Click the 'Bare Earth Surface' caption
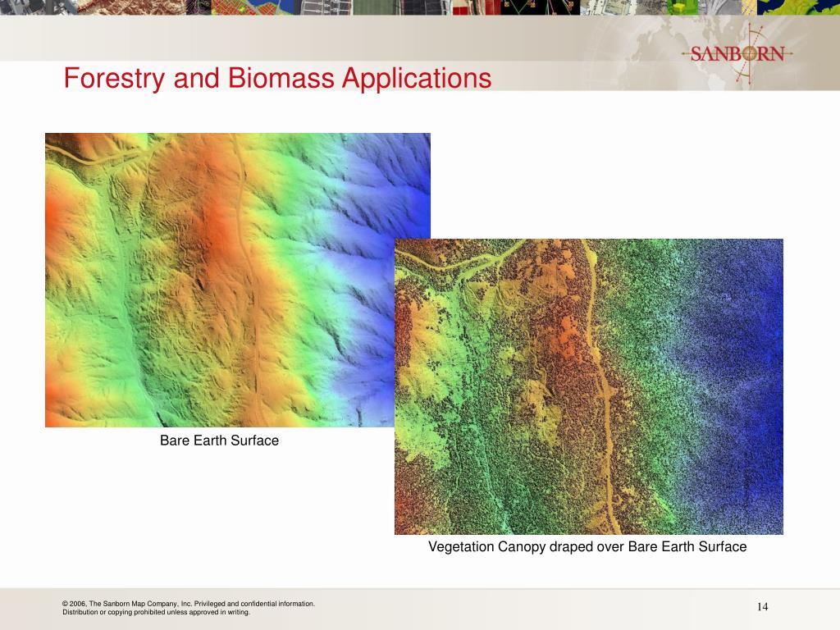The height and width of the screenshot is (630, 840). click(x=219, y=441)
